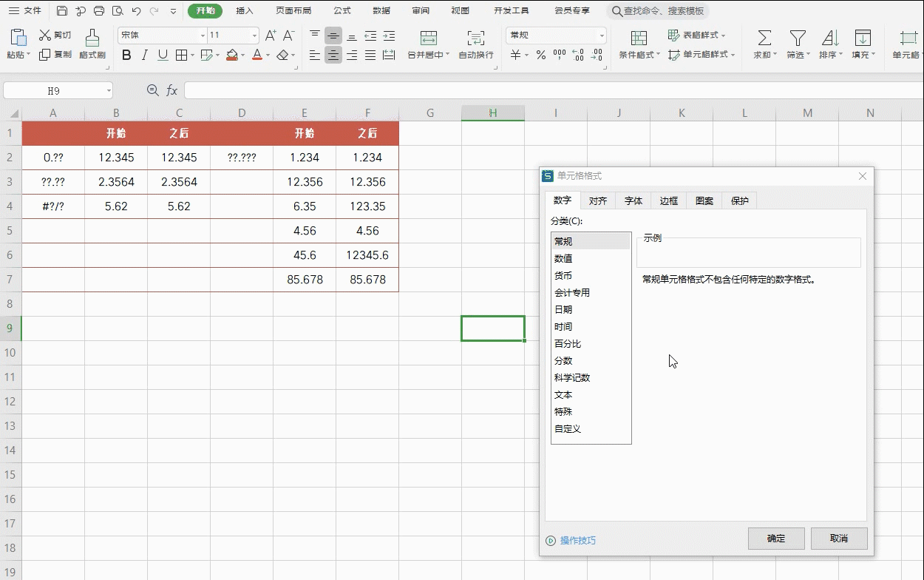Open the font color swatch
The height and width of the screenshot is (580, 924).
(257, 55)
